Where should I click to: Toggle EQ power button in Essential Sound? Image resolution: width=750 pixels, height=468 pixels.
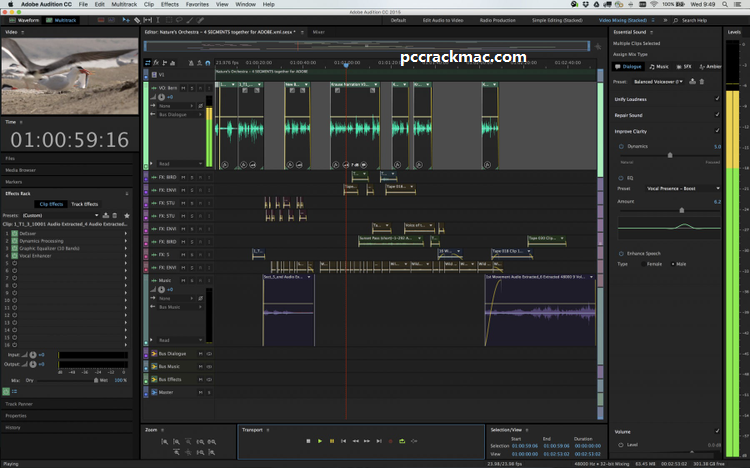pos(621,178)
